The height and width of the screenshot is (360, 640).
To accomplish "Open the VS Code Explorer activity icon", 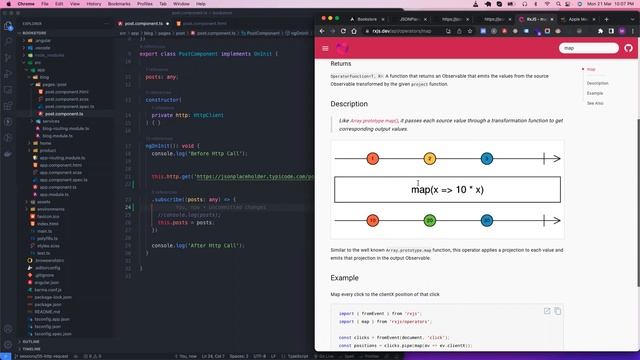I will [x=8, y=26].
